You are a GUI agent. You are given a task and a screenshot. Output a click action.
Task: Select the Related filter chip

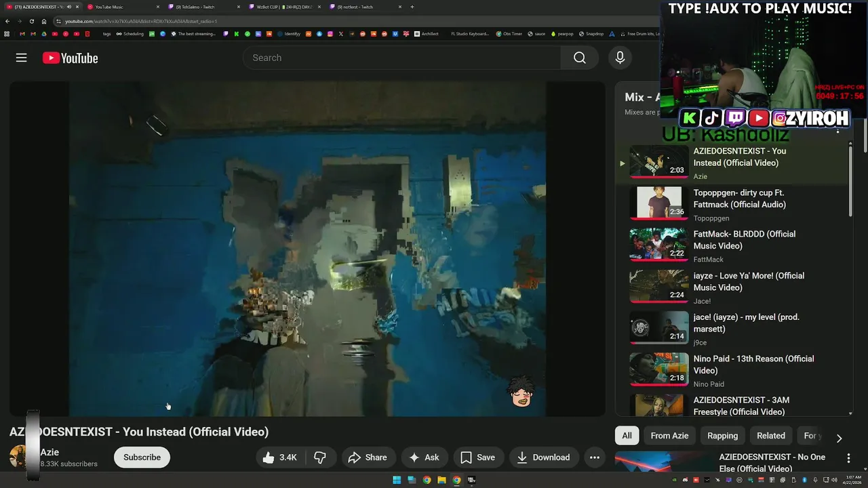point(771,436)
